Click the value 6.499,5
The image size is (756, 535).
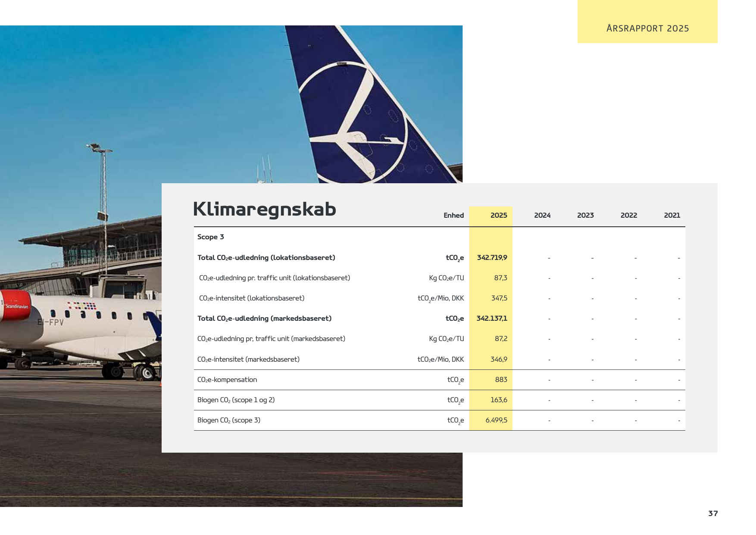(497, 420)
